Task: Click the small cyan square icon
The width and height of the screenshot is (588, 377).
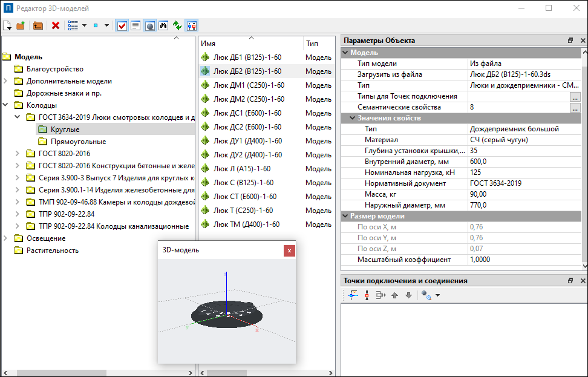Action: click(x=96, y=25)
